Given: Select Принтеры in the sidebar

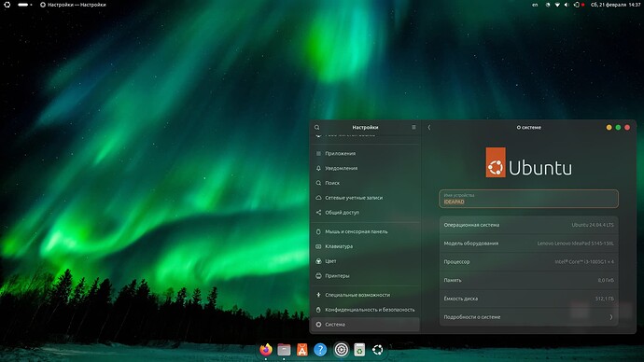Looking at the screenshot, I should tap(365, 276).
